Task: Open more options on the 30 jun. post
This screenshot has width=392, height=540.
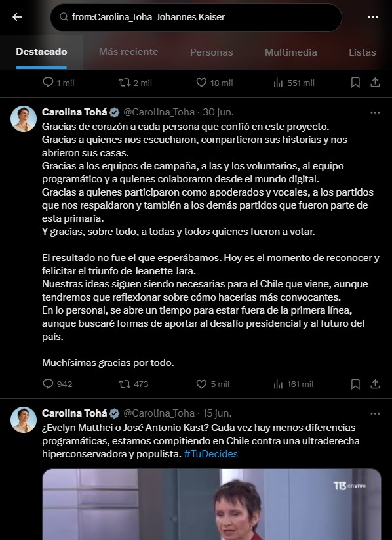Action: (x=375, y=112)
